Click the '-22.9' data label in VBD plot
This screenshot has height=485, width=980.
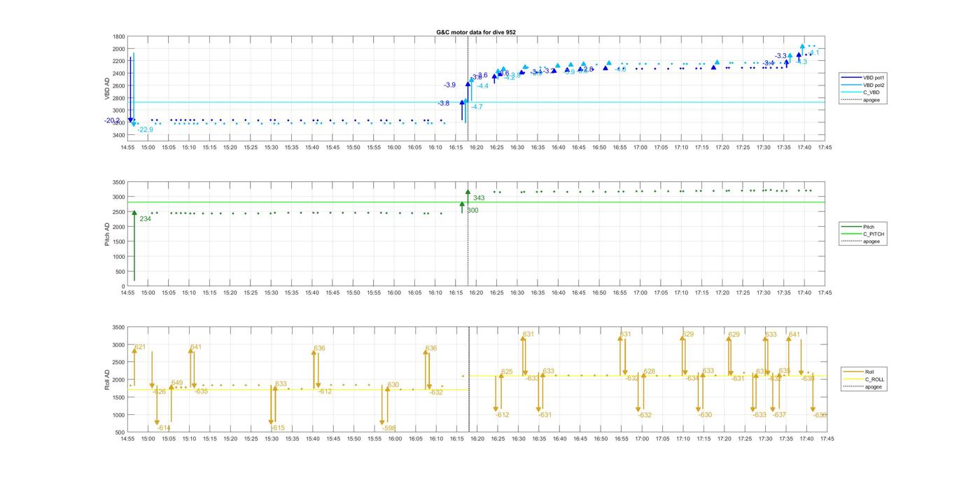(145, 129)
